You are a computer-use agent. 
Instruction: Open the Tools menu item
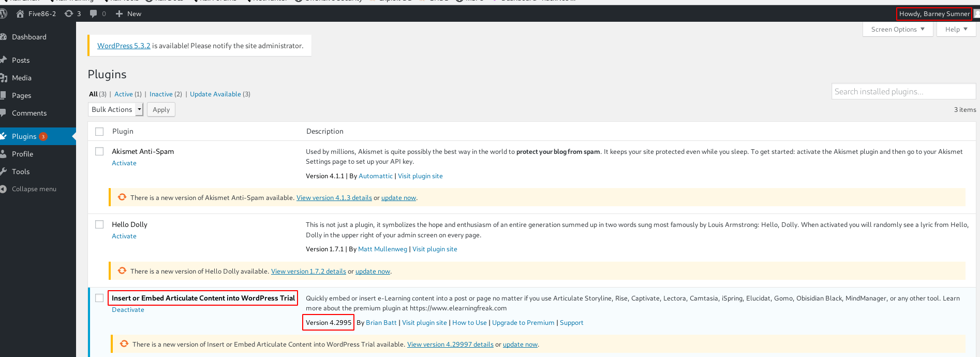21,172
